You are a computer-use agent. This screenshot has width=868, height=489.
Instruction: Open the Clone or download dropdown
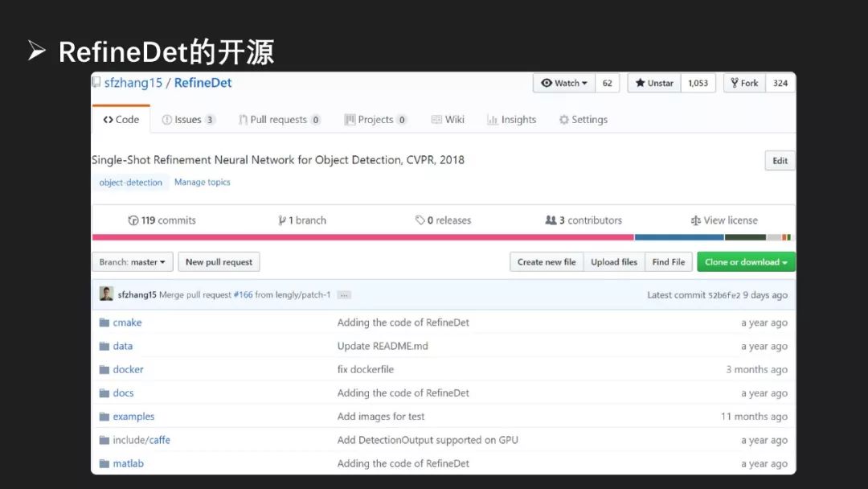pyautogui.click(x=746, y=262)
